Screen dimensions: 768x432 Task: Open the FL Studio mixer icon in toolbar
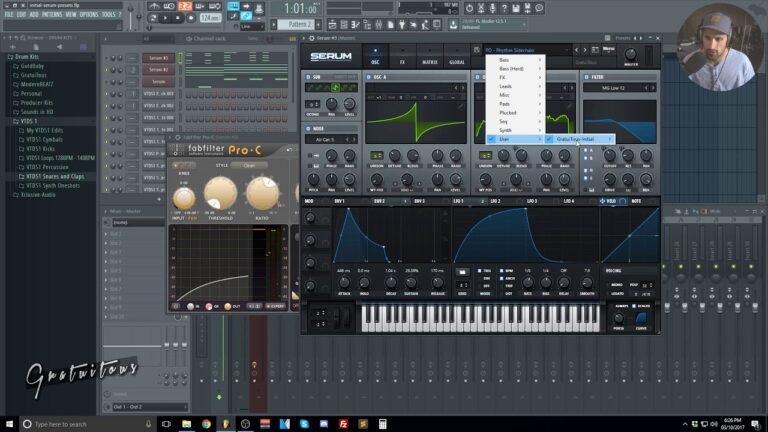coord(379,24)
